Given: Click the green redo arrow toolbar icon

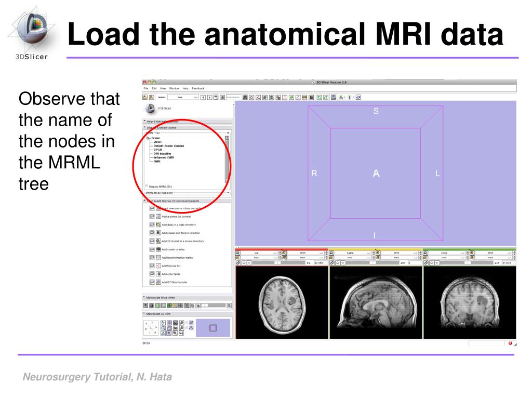Looking at the screenshot, I should (326, 97).
